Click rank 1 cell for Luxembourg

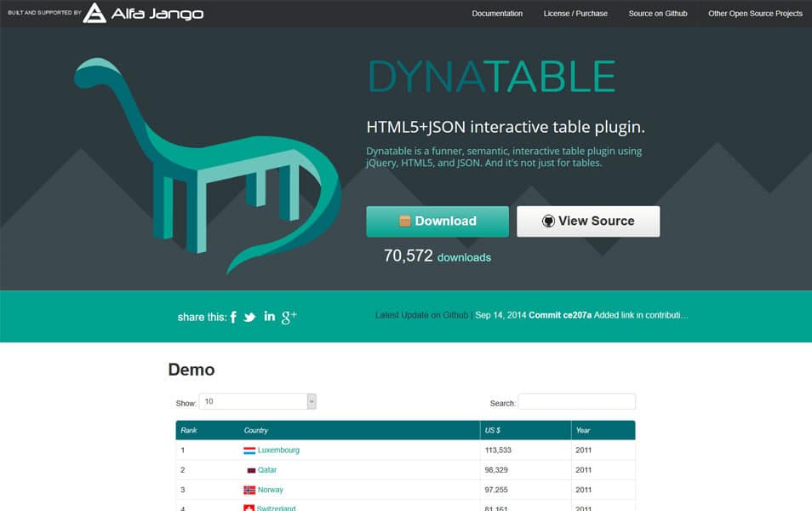pos(182,450)
